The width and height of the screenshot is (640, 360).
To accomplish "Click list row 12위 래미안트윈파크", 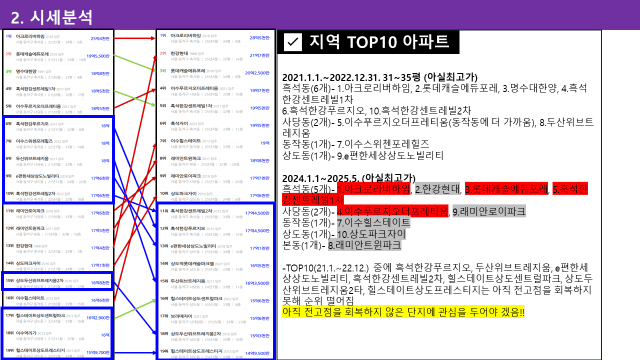I will click(x=58, y=231).
